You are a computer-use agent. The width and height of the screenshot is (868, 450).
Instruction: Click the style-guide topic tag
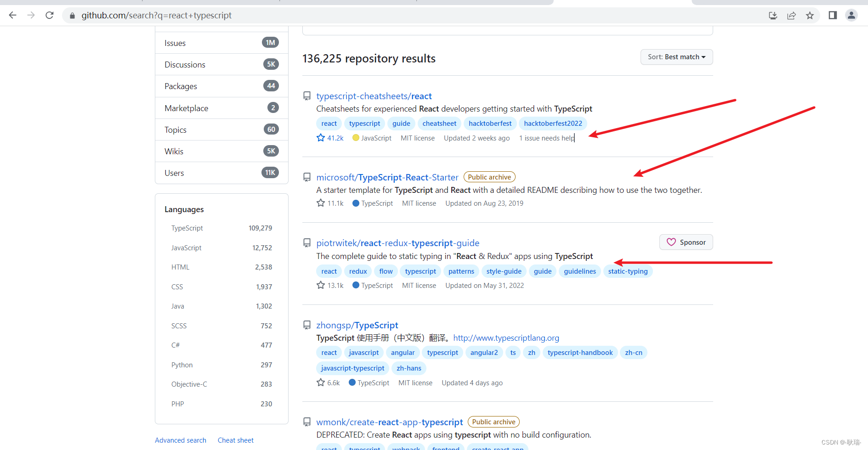click(504, 271)
